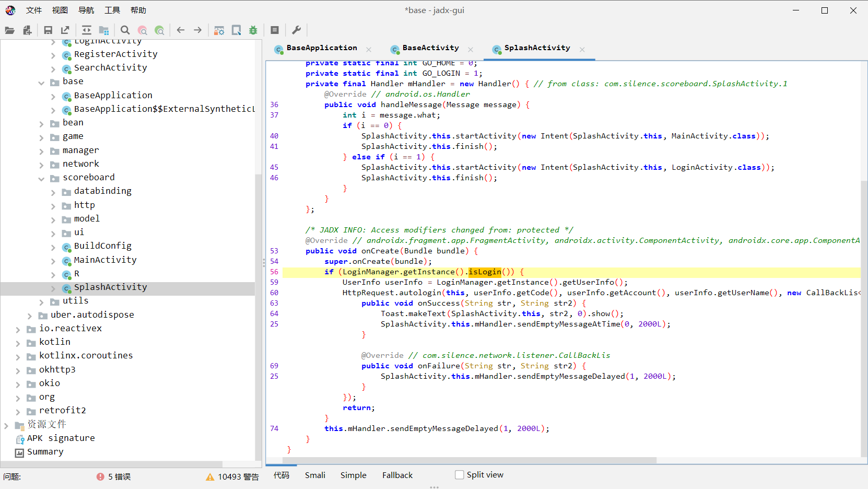This screenshot has width=868, height=489.
Task: Open preferences with the wrench icon
Action: [x=296, y=30]
